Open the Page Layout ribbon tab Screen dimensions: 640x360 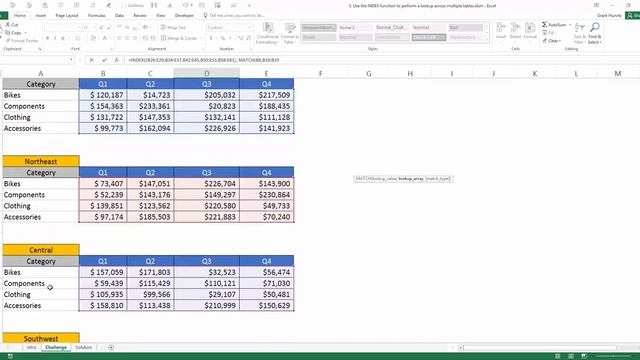point(67,16)
